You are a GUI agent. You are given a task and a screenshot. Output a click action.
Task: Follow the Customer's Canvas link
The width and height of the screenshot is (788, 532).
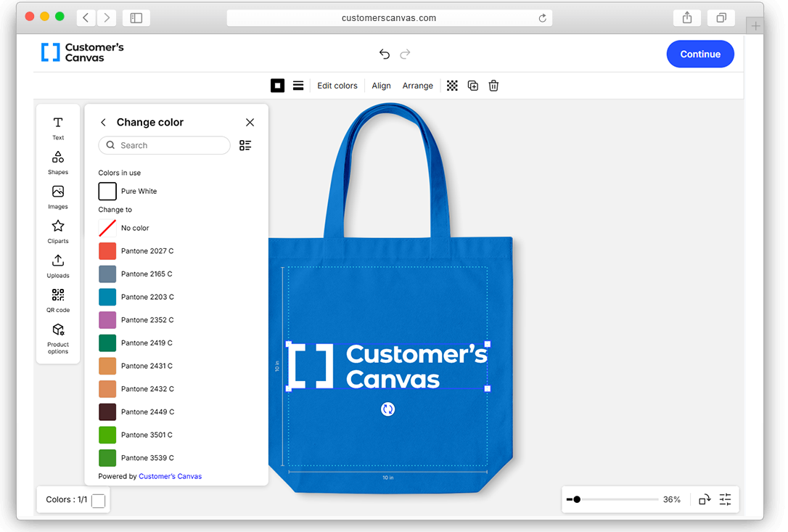(170, 476)
